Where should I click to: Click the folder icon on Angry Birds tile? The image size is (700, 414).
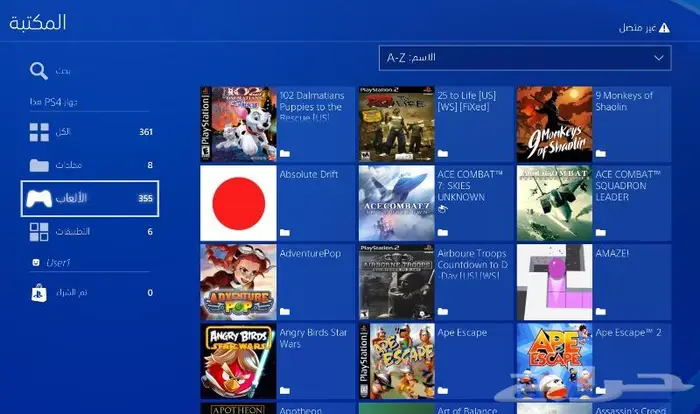[x=285, y=391]
